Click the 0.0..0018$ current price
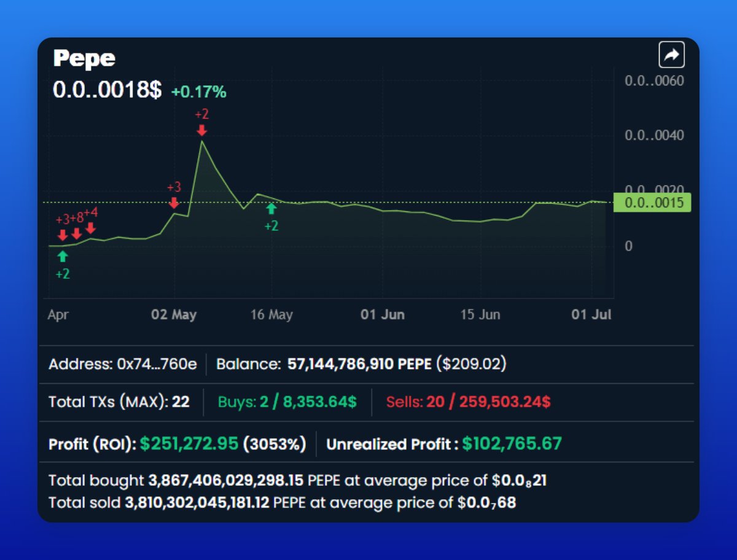 coord(107,90)
